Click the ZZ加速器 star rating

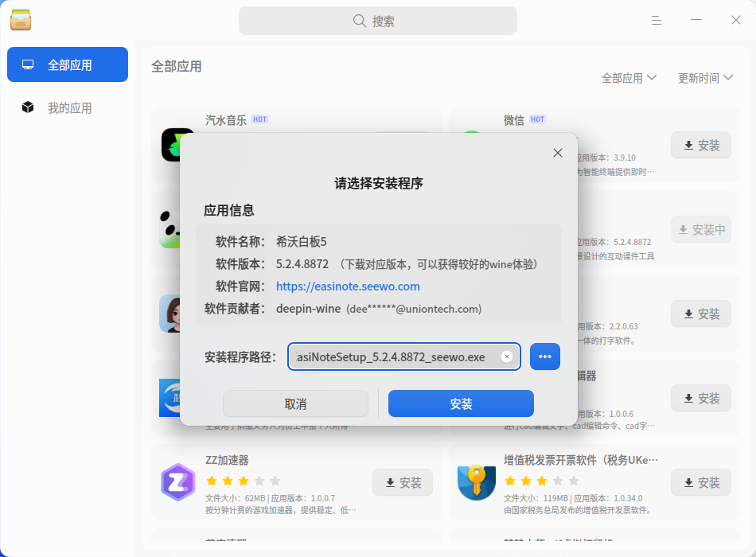[244, 481]
